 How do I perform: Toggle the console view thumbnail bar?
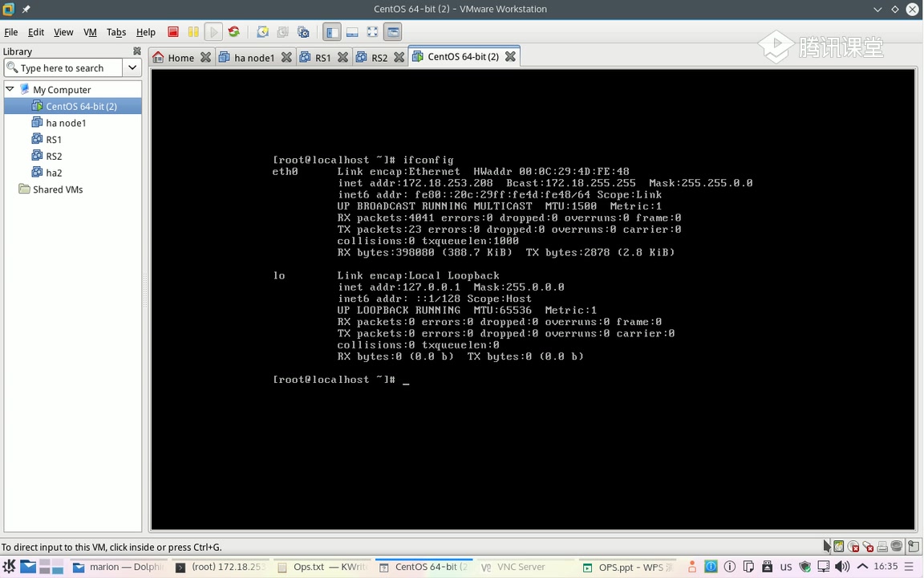[352, 32]
